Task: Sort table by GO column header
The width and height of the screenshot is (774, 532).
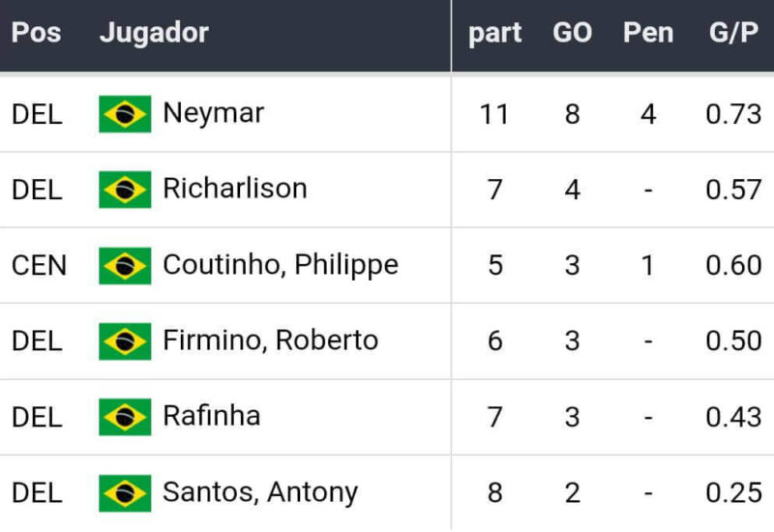Action: pos(572,33)
